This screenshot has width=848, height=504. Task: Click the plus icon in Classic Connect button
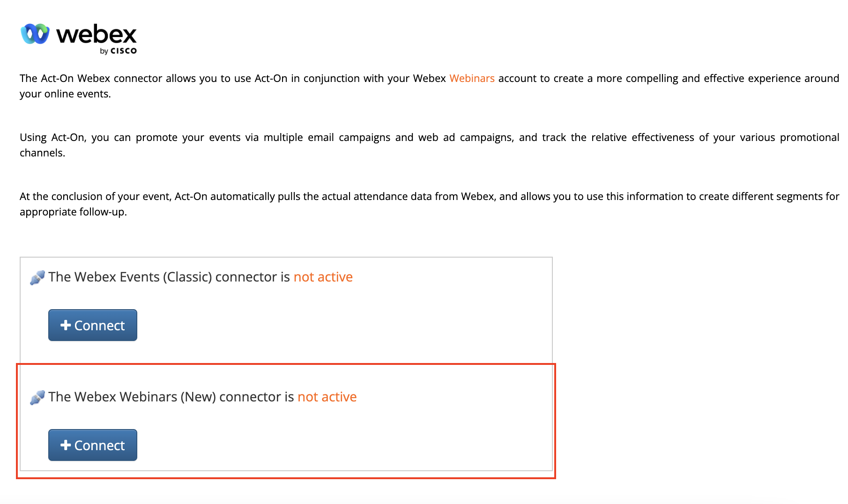coord(66,325)
